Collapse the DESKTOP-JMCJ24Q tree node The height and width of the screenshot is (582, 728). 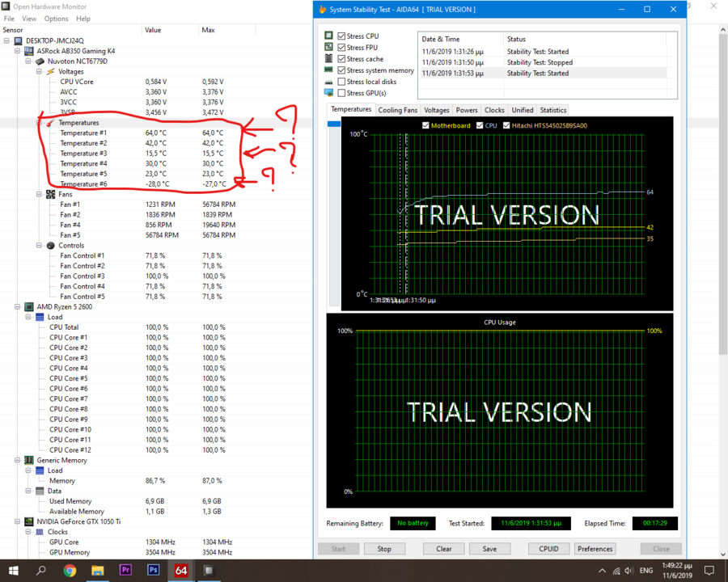(x=6, y=41)
